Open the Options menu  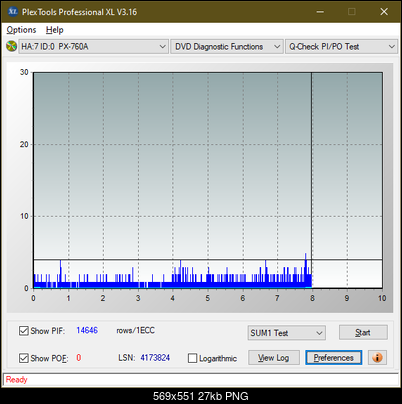21,30
